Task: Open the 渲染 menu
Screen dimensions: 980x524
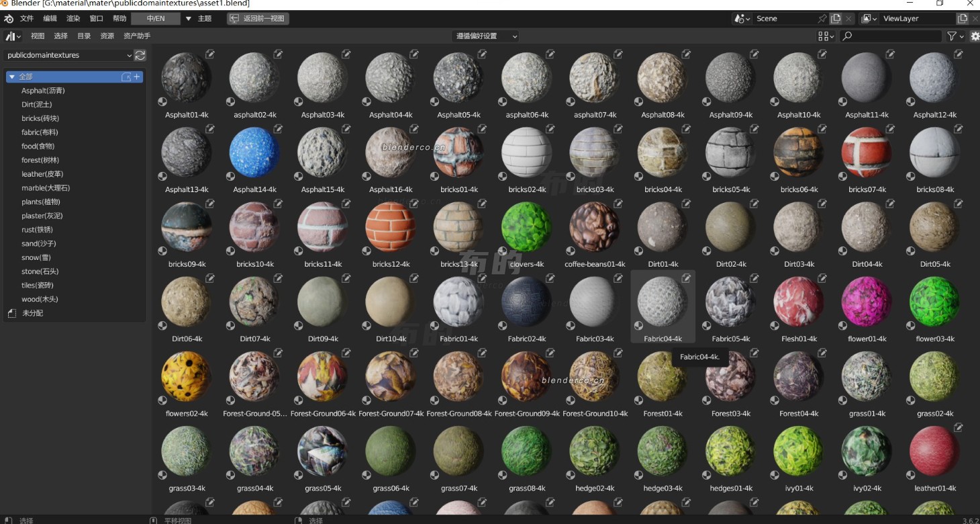Action: coord(73,19)
